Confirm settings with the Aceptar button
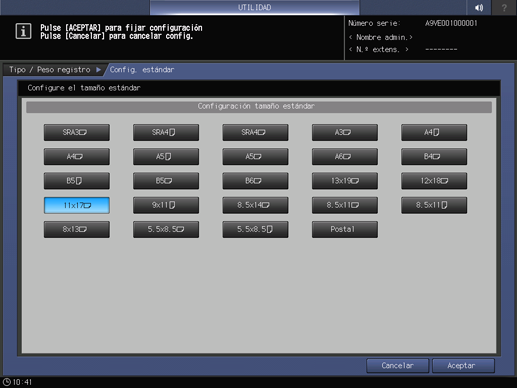517x388 pixels. tap(463, 366)
